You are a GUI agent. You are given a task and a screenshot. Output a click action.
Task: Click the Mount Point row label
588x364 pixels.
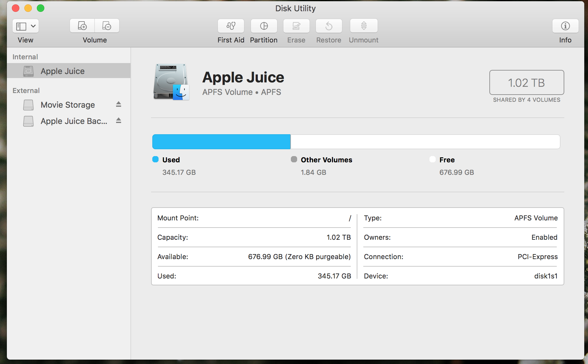178,218
